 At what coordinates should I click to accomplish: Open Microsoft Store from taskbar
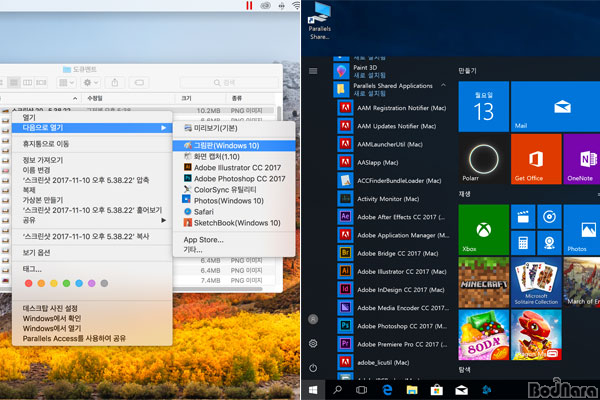(x=437, y=390)
